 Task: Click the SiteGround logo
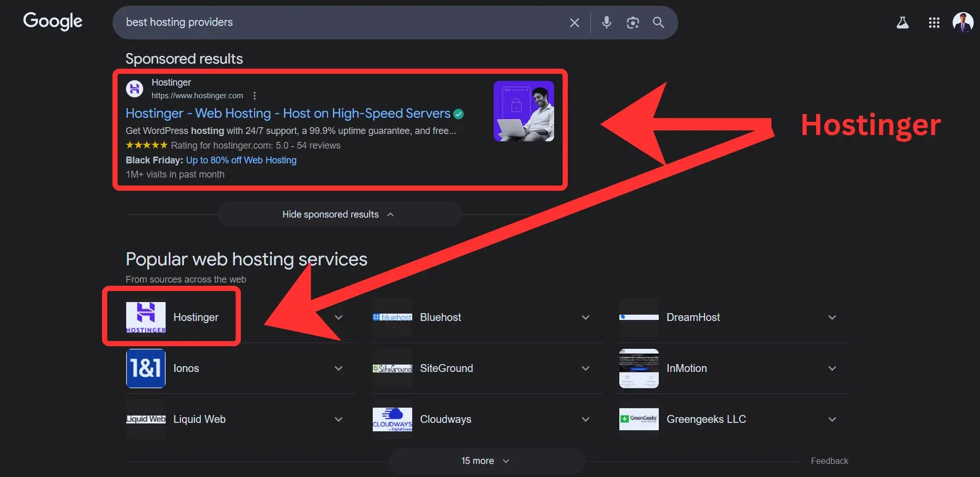(392, 368)
